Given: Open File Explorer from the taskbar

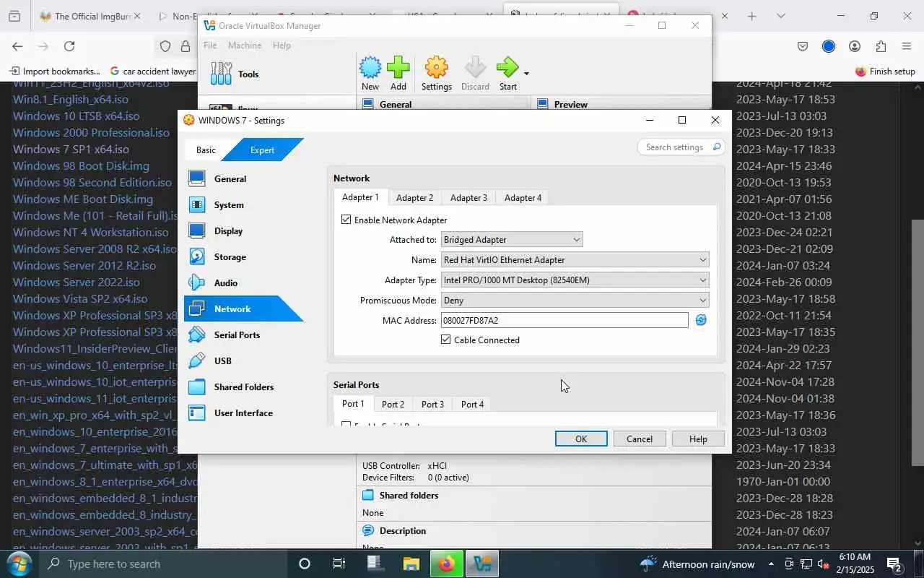Looking at the screenshot, I should [411, 564].
